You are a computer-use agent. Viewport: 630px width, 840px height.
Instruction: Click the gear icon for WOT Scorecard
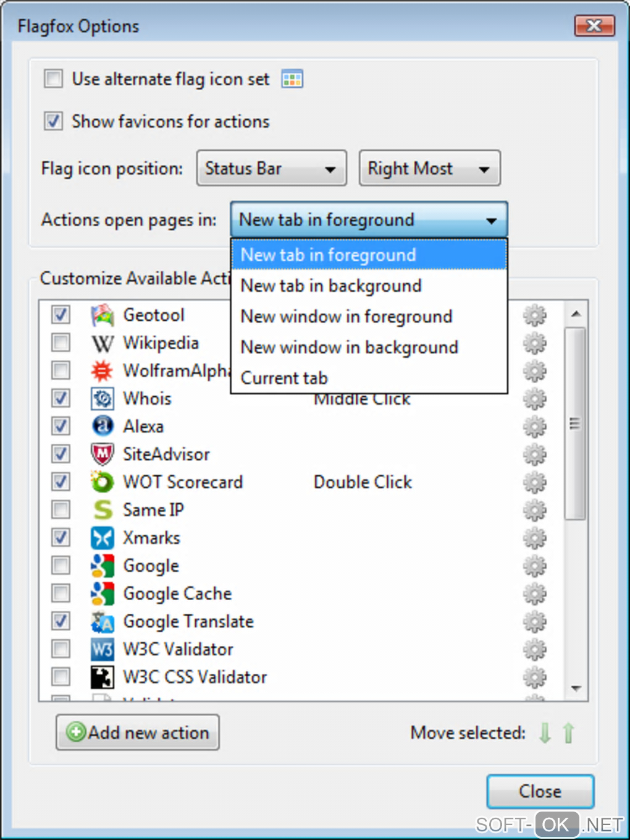(x=534, y=482)
